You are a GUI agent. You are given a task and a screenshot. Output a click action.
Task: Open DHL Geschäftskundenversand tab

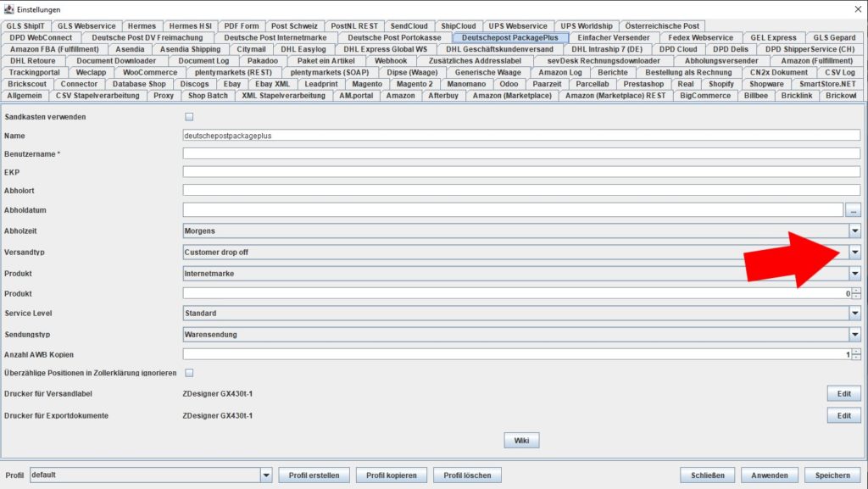[499, 49]
